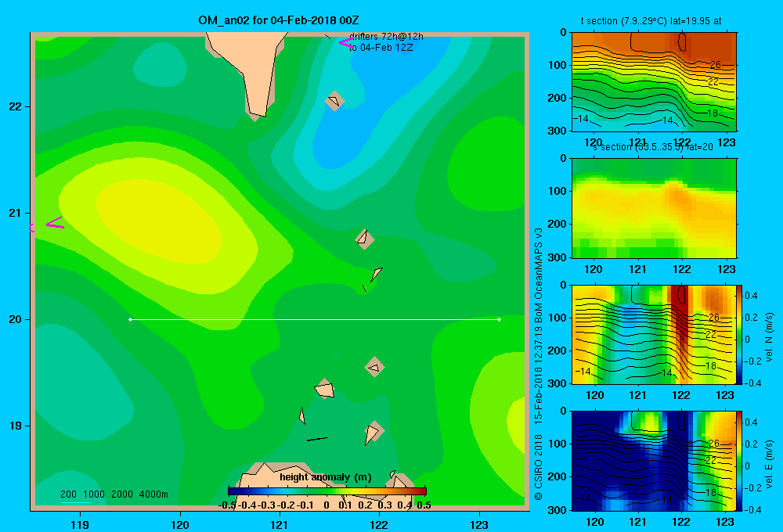The image size is (783, 532).
Task: Select the magenta drifter arrow beside the drifters legend
Action: tap(345, 43)
